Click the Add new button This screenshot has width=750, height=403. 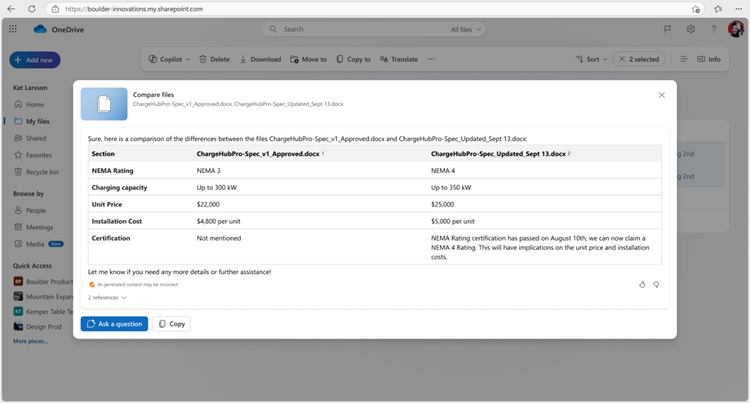pyautogui.click(x=34, y=60)
